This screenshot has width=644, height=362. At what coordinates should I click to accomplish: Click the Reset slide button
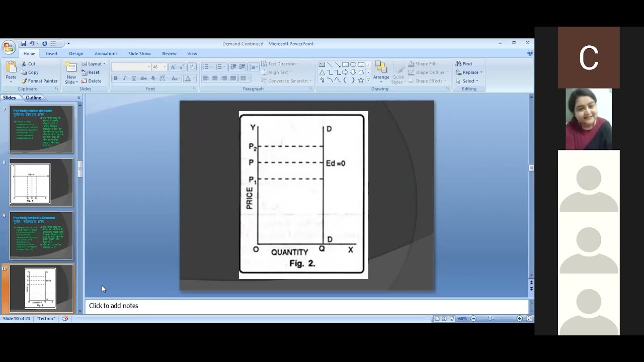click(x=91, y=72)
